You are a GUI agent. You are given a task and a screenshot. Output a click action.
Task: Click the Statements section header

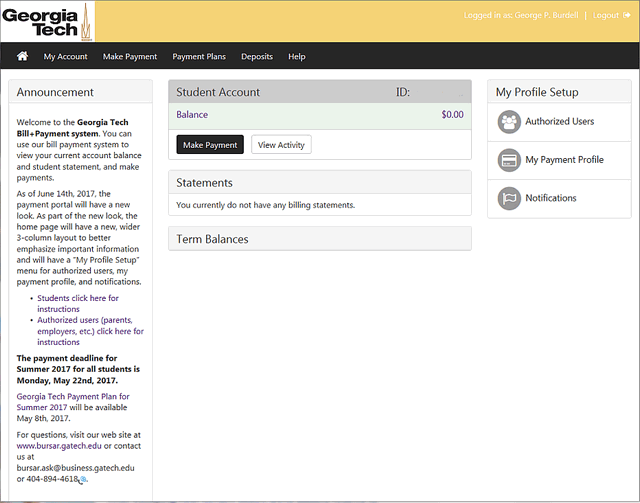coord(320,183)
